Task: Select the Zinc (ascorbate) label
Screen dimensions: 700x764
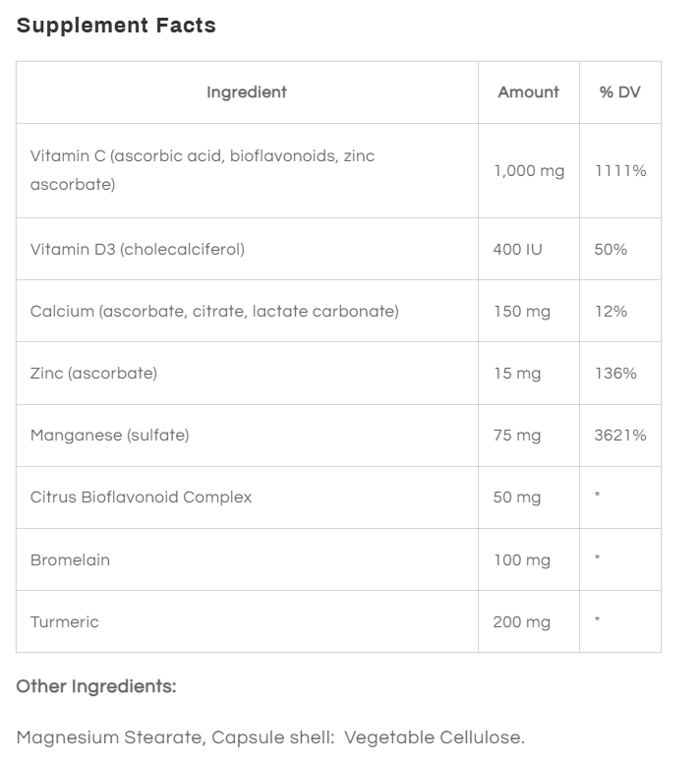Action: click(x=93, y=373)
